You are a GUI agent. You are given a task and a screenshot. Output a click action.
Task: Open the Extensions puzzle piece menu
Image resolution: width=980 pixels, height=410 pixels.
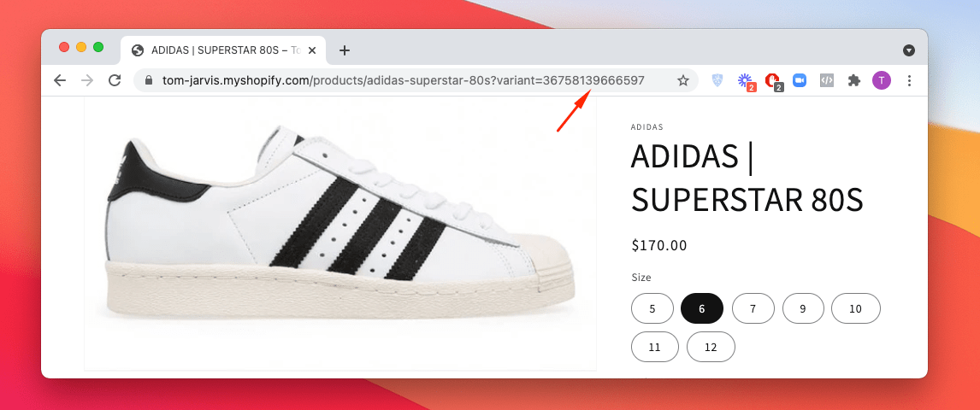pos(853,80)
